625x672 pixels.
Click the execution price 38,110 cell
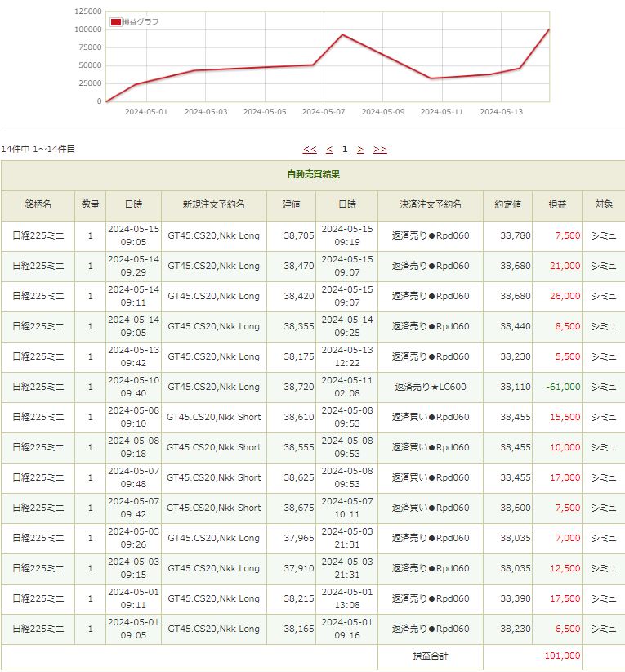point(507,387)
